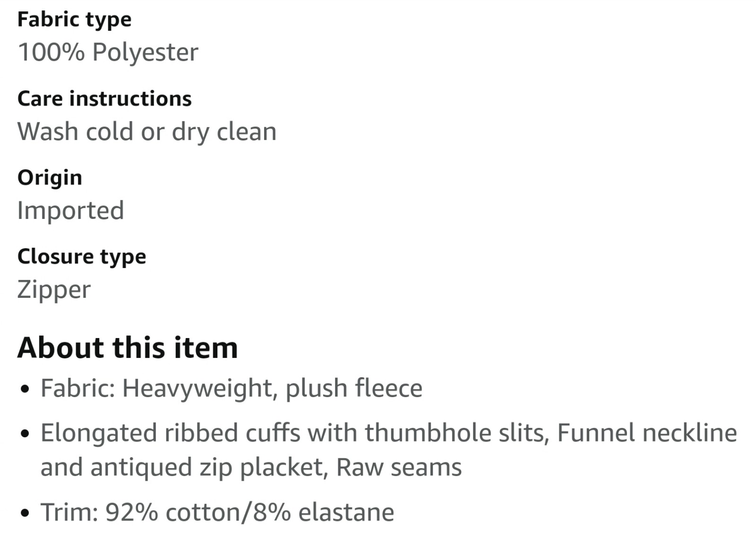Click the Closure type label

82,257
